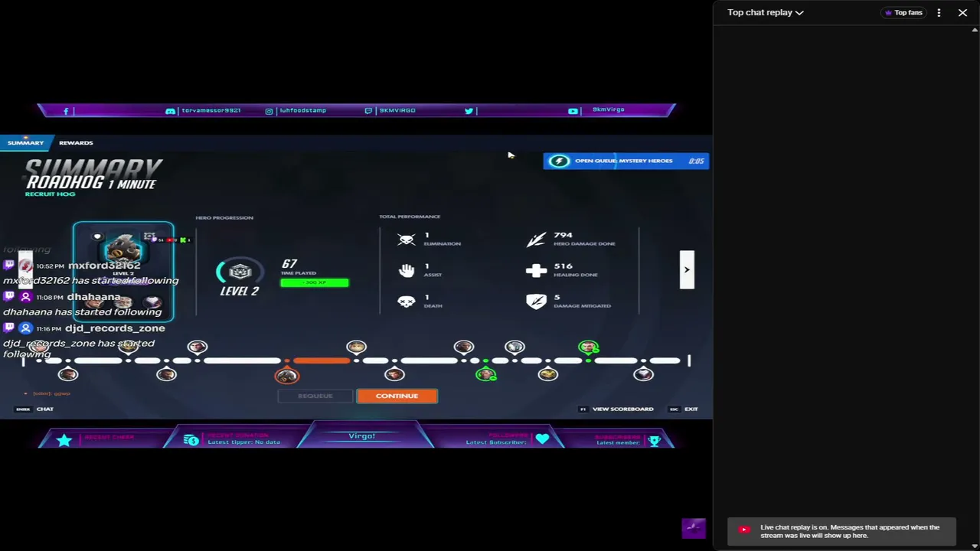Click the Facebook icon in the social bar

[x=66, y=111]
